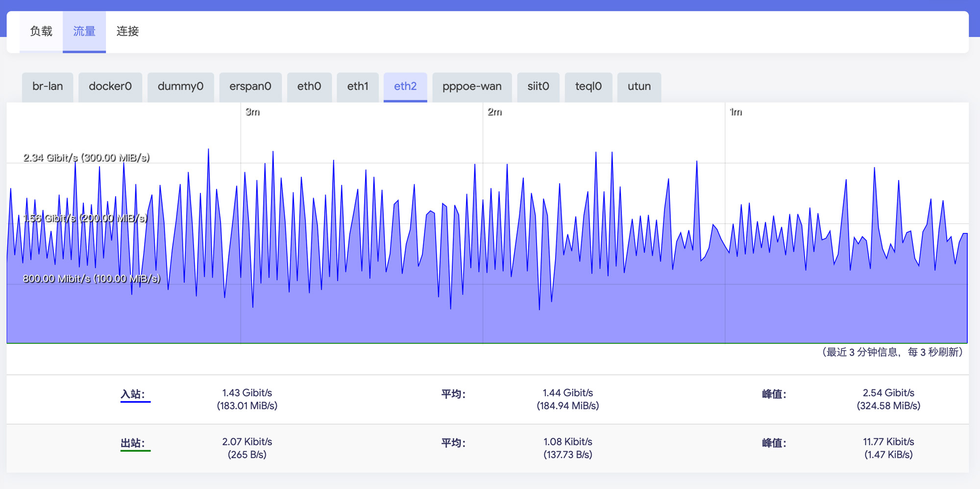Screen dimensions: 980x489
Task: Open the 连接 tab
Action: click(127, 31)
